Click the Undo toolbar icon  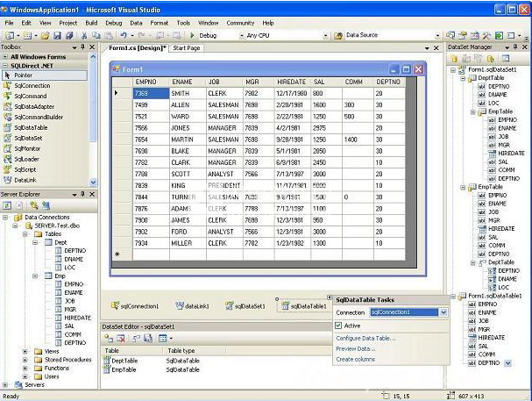124,35
